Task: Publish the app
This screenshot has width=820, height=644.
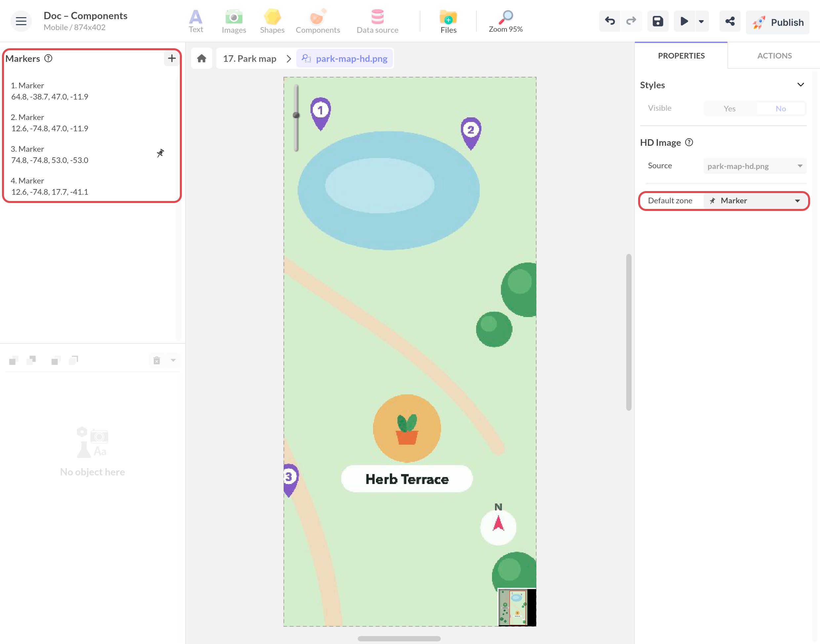Action: click(x=777, y=22)
